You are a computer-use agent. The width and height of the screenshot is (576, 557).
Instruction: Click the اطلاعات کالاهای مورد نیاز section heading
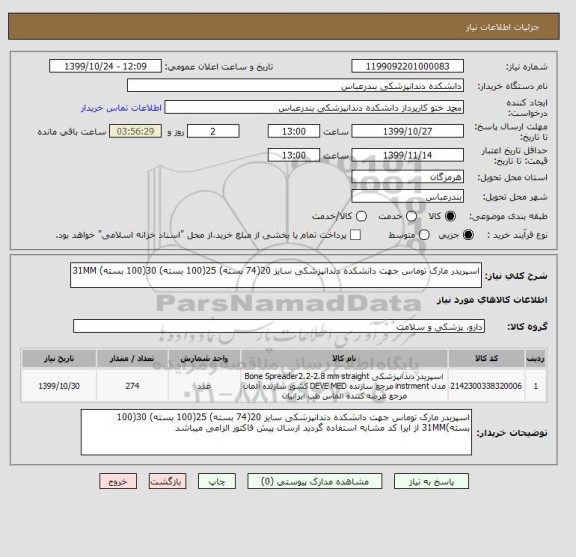coord(492,300)
